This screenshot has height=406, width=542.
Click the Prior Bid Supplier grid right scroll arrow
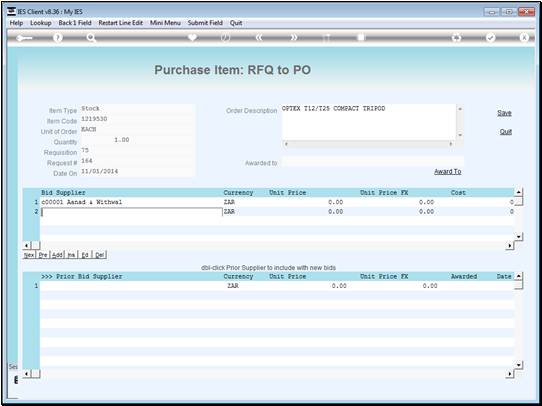tap(510, 374)
